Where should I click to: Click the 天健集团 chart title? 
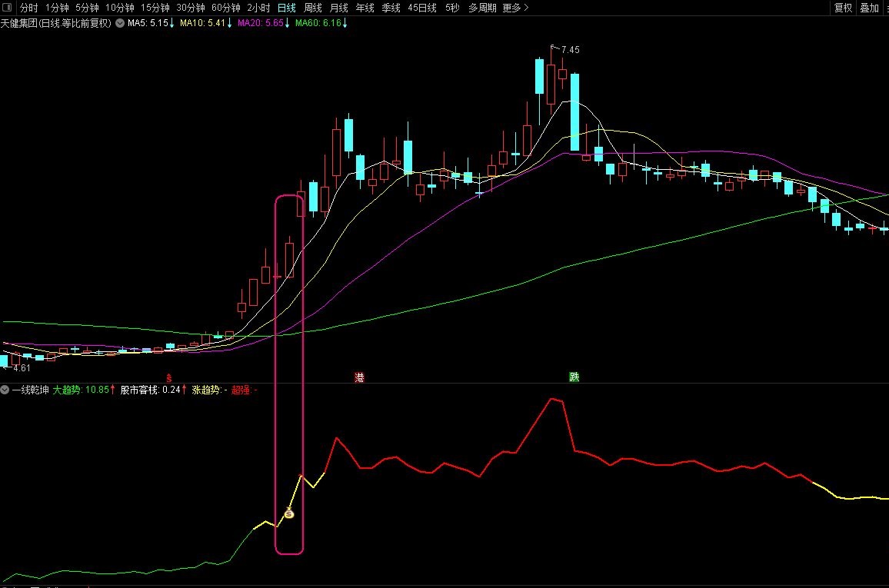click(55, 23)
